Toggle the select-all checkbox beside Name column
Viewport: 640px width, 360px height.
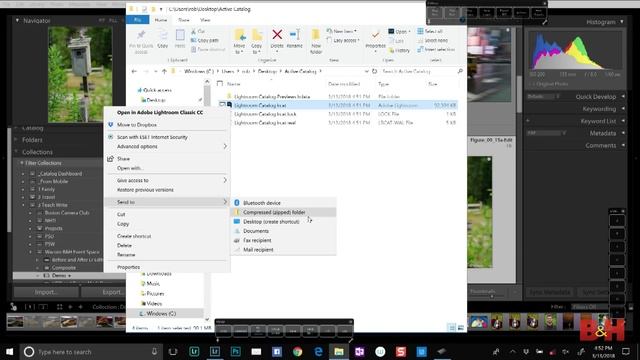point(220,84)
